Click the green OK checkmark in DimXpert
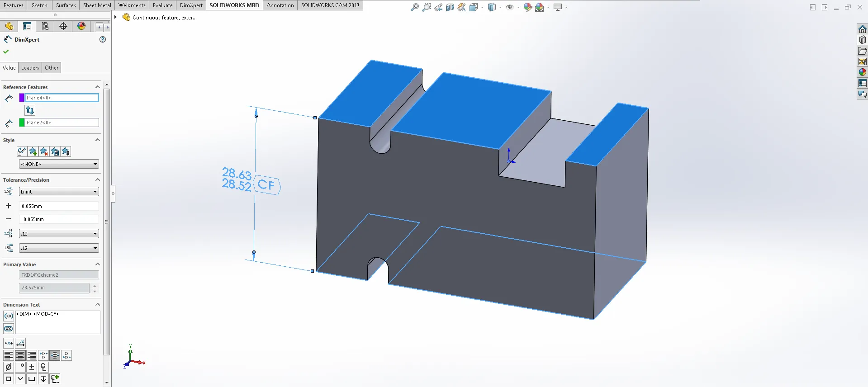This screenshot has height=387, width=868. pos(6,52)
